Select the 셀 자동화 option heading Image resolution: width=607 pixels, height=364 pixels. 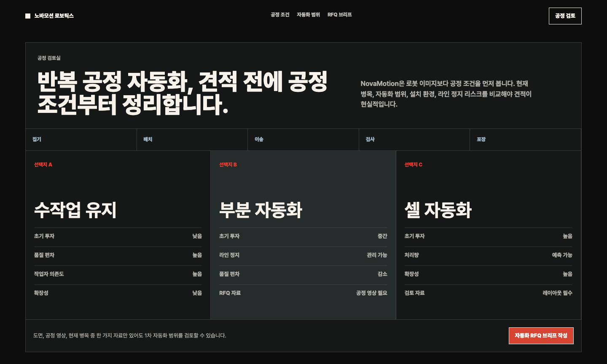coord(438,210)
